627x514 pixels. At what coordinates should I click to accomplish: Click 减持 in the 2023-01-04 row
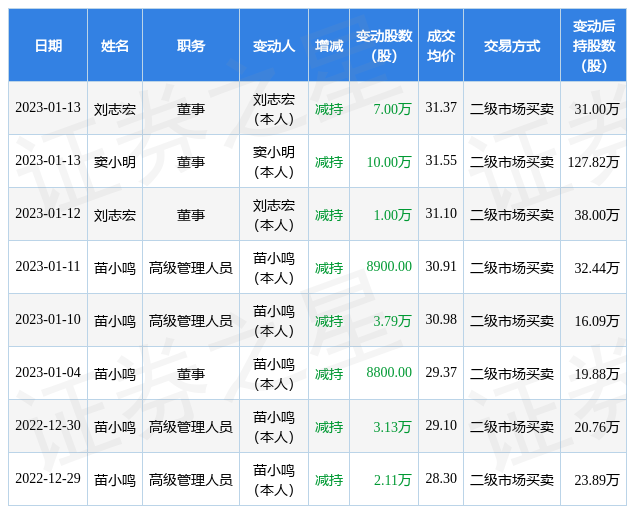[329, 374]
